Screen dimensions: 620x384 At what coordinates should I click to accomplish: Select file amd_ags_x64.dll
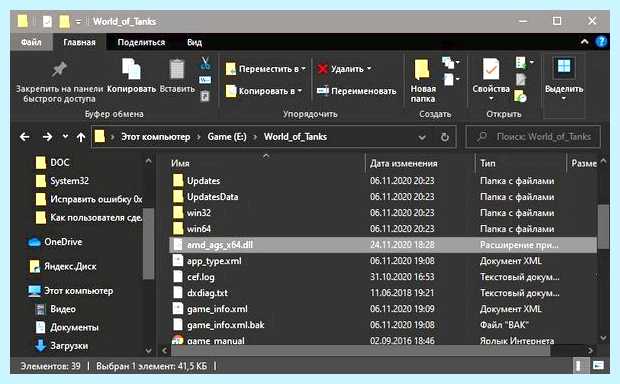click(x=382, y=245)
